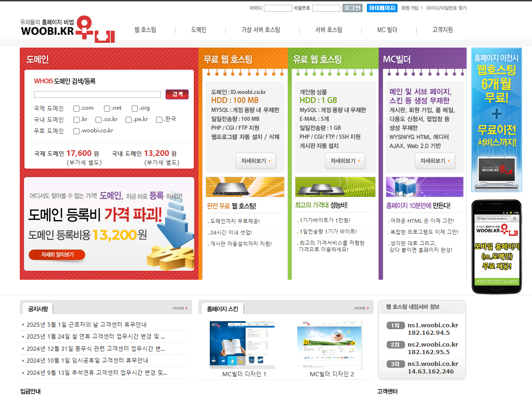Click the red 도메인 panel heading
532x397 pixels.
click(38, 59)
